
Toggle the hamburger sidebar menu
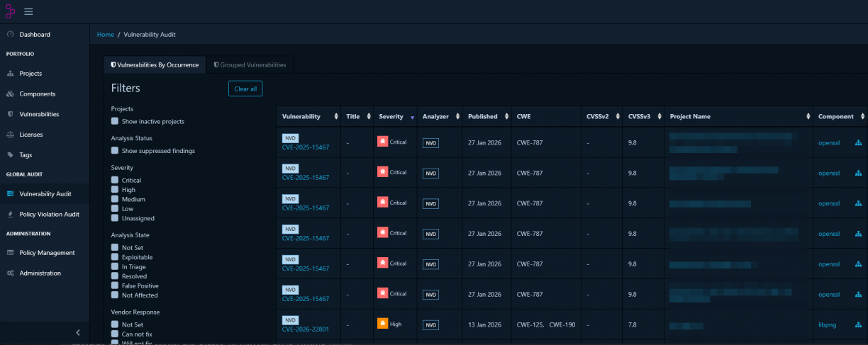click(28, 11)
